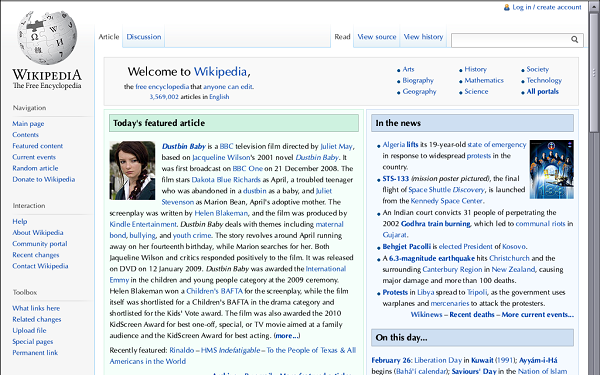Open the recently featured Rinaldo link
The height and width of the screenshot is (375, 600).
[182, 350]
